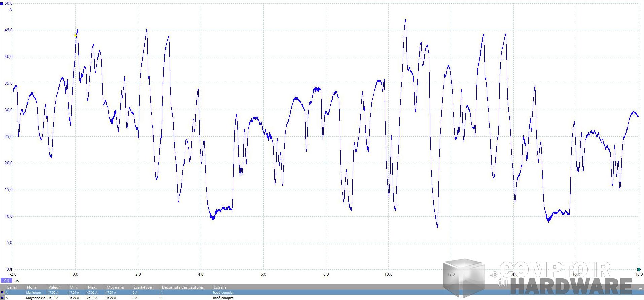Click the A unit label on vertical axis
This screenshot has width=644, height=300.
(x=11, y=10)
